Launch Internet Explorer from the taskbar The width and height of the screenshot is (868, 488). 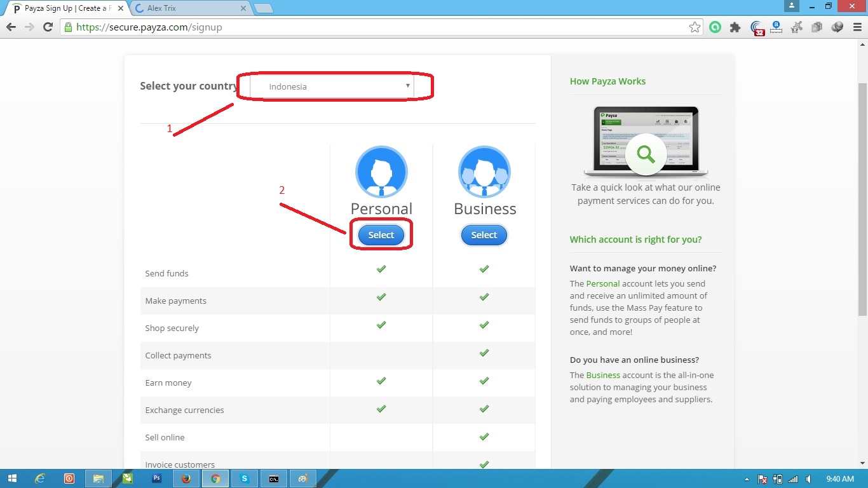[x=40, y=478]
